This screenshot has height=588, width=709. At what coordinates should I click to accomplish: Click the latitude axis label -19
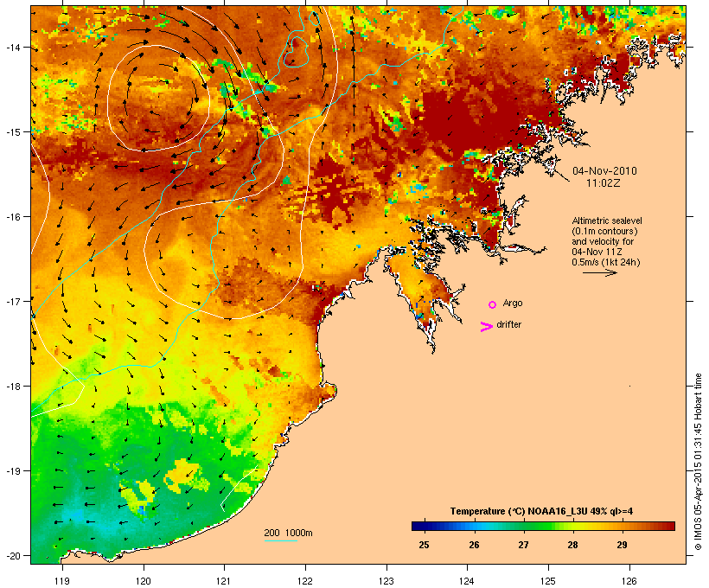(x=13, y=471)
